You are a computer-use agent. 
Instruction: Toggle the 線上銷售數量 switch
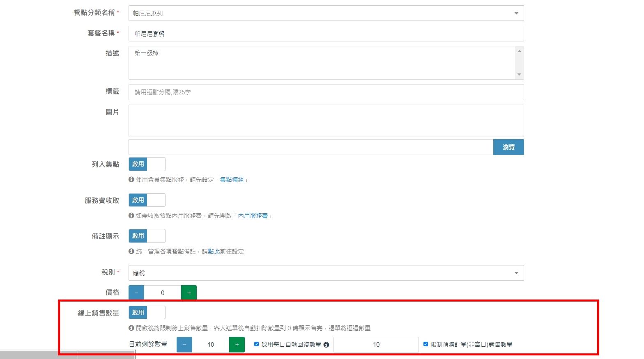click(147, 313)
